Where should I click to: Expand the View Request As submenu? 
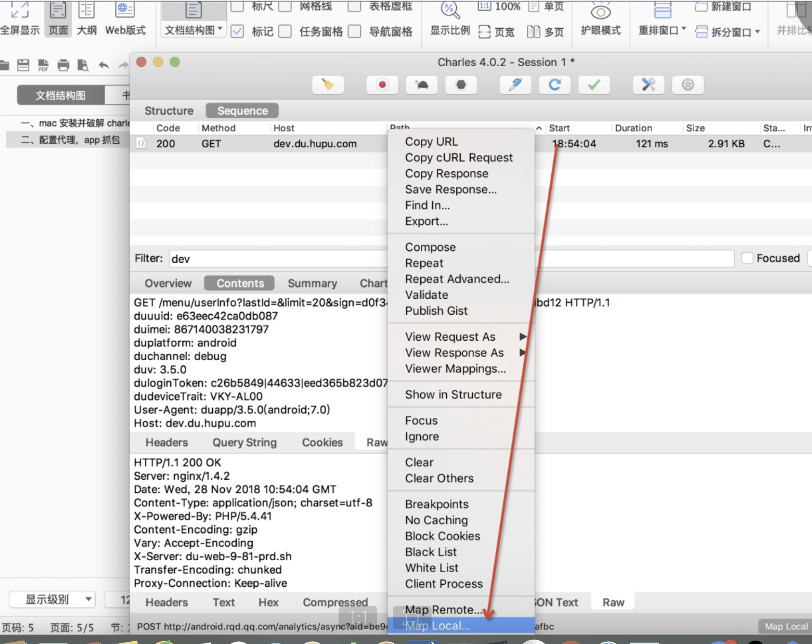[x=461, y=337]
